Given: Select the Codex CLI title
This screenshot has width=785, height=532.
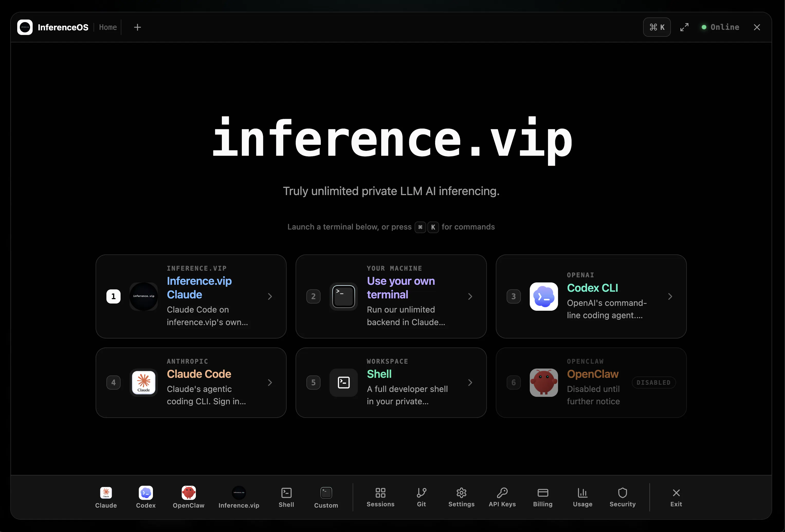Looking at the screenshot, I should [592, 288].
